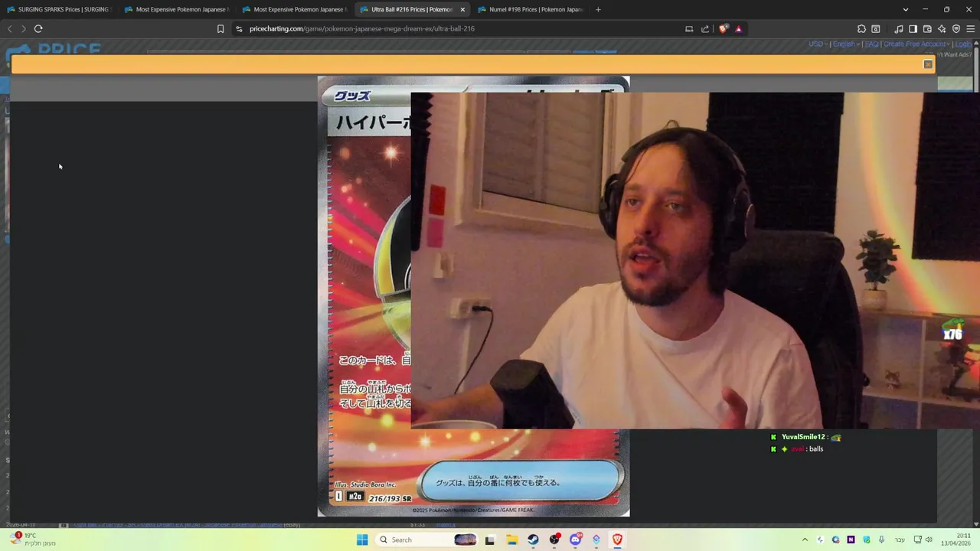Open Brave Playlist music note icon
Image resolution: width=980 pixels, height=551 pixels.
tap(899, 29)
